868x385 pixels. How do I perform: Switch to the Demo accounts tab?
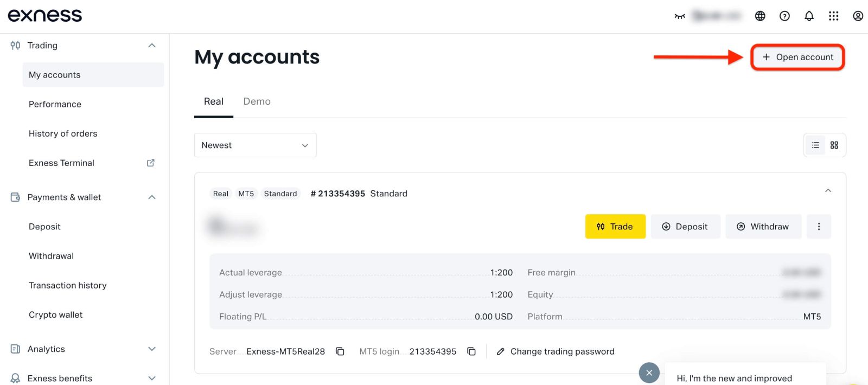(257, 101)
